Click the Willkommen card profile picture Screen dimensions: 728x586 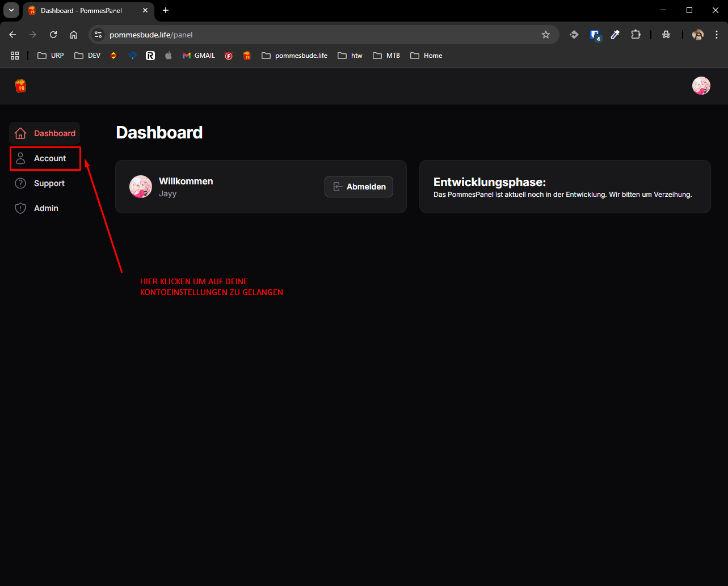(x=141, y=187)
